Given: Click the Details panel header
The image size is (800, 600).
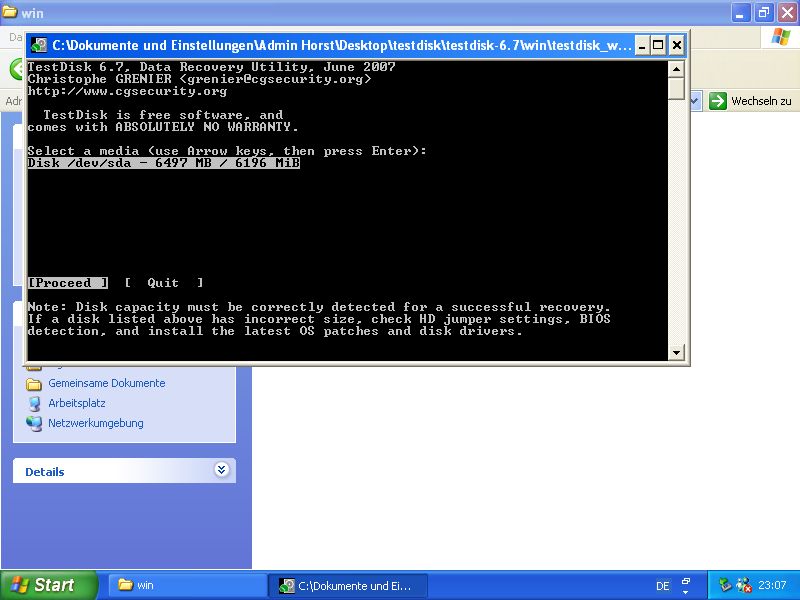Looking at the screenshot, I should click(124, 470).
